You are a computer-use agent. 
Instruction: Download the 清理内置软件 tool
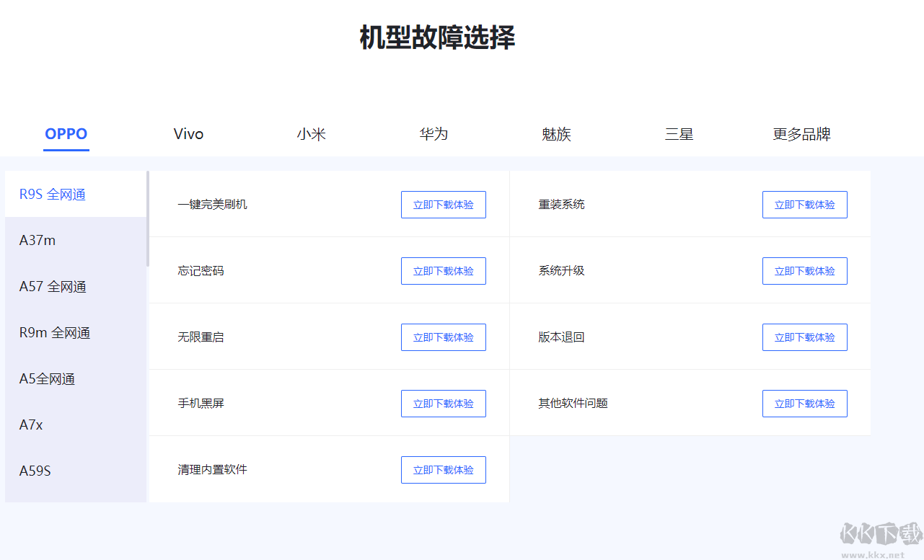(444, 470)
